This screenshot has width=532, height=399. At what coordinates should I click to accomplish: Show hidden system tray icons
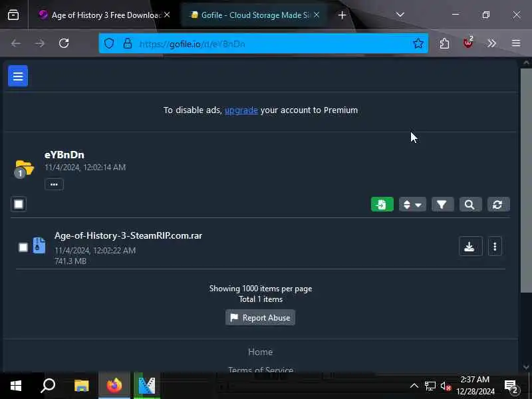pyautogui.click(x=414, y=386)
